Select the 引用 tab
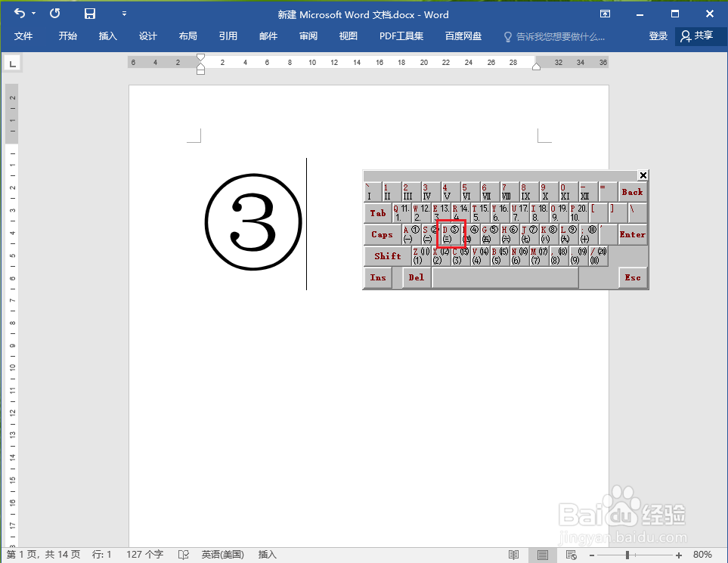 (228, 36)
